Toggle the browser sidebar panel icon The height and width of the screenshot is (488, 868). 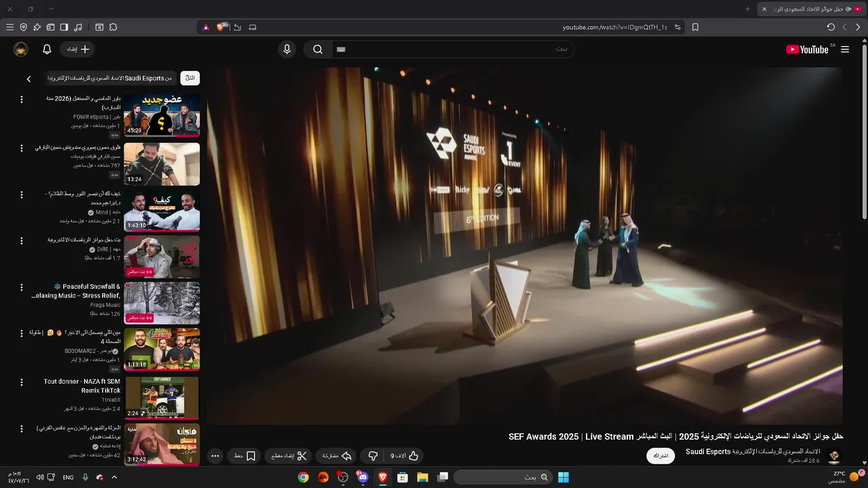[x=64, y=27]
